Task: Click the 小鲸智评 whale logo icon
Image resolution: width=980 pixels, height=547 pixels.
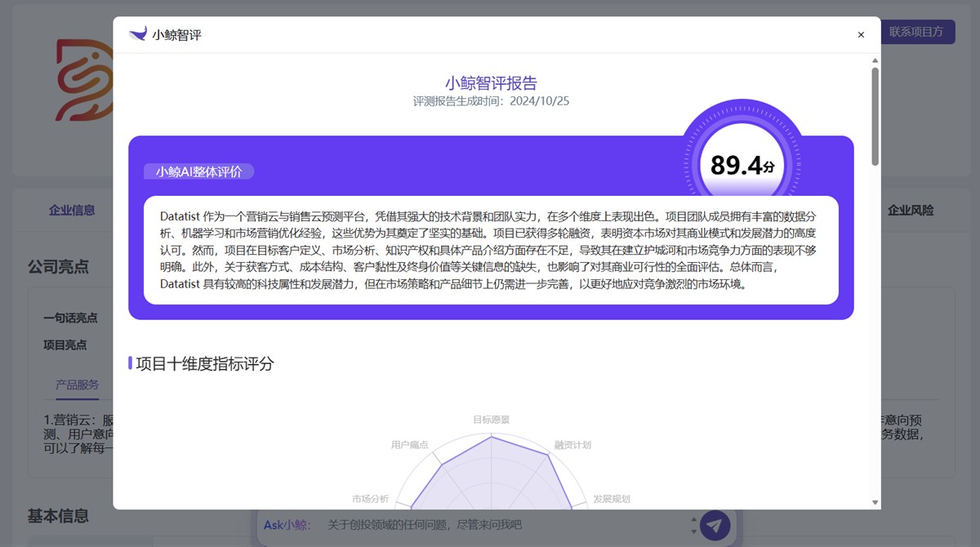Action: coord(137,33)
